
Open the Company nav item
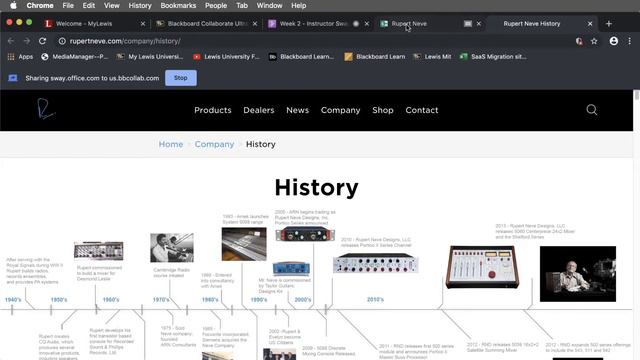click(x=340, y=110)
